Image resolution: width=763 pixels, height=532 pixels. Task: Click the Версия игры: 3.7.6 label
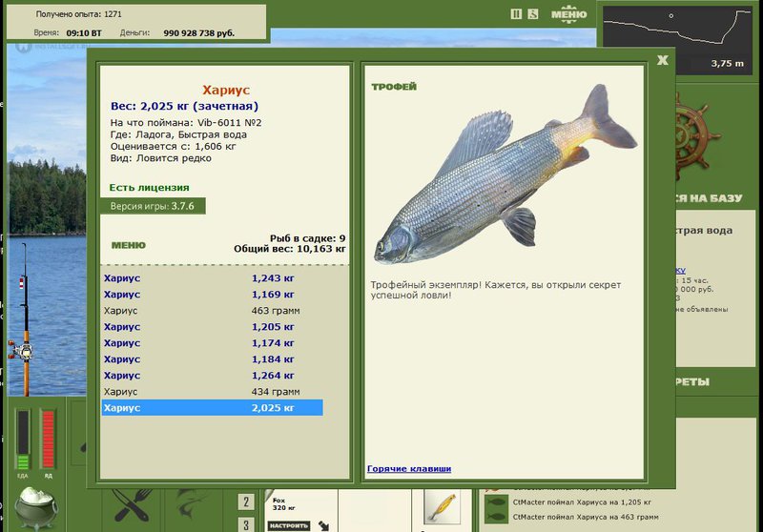(x=153, y=206)
